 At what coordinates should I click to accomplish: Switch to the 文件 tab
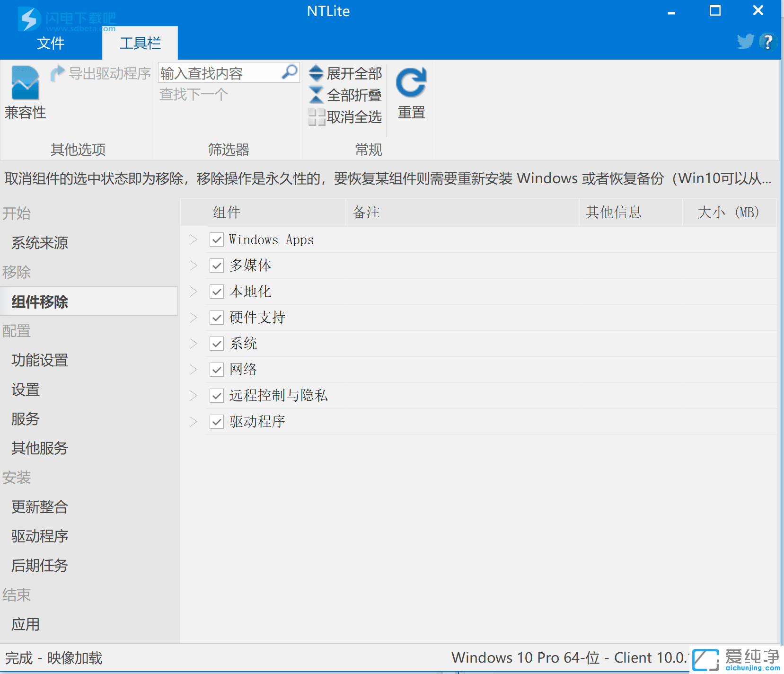(51, 43)
